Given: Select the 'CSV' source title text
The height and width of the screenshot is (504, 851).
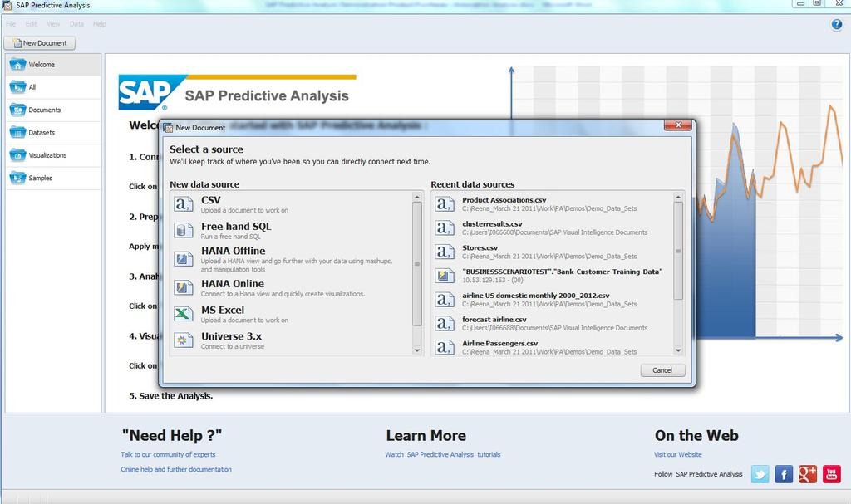Looking at the screenshot, I should 210,200.
